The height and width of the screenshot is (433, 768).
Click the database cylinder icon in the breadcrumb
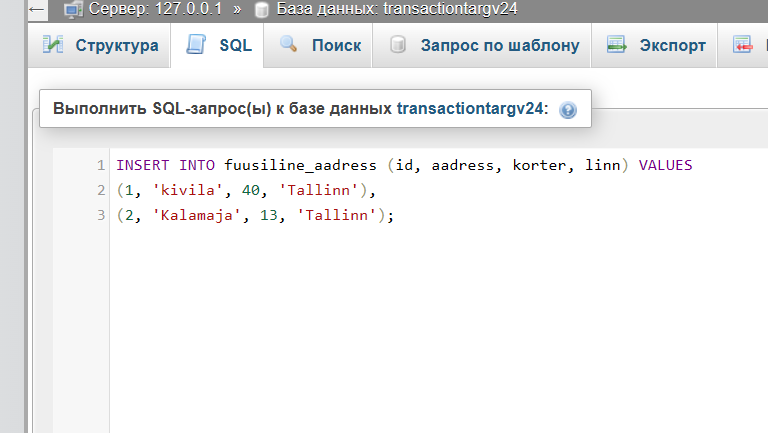[x=262, y=10]
